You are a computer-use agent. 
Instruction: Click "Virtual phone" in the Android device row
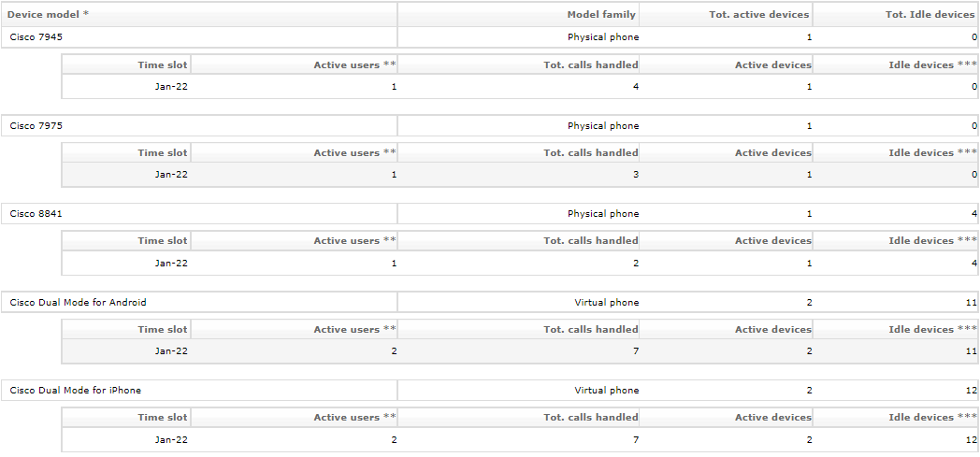pyautogui.click(x=607, y=303)
